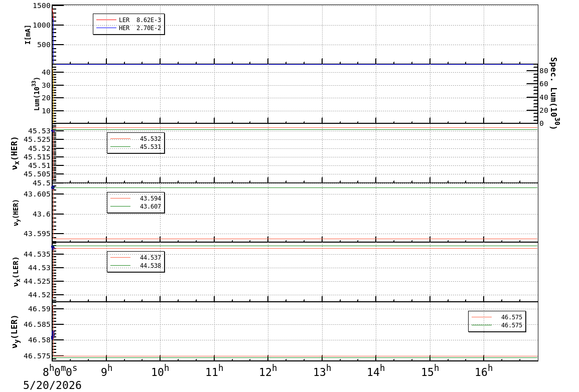Select the 45.531 legend value in νx(HER)

click(151, 147)
